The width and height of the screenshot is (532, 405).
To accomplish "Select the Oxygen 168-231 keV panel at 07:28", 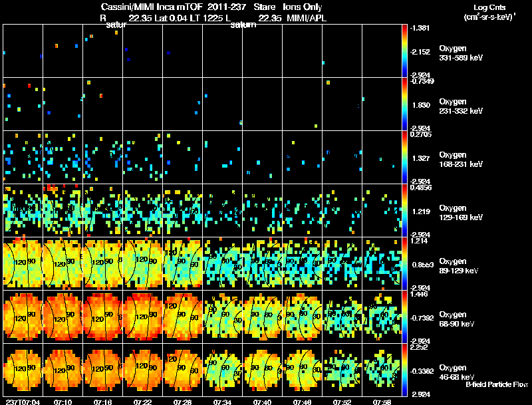I will point(182,158).
